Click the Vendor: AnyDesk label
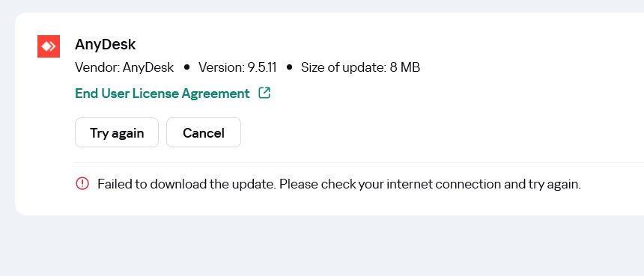Image resolution: width=644 pixels, height=276 pixels. (124, 67)
